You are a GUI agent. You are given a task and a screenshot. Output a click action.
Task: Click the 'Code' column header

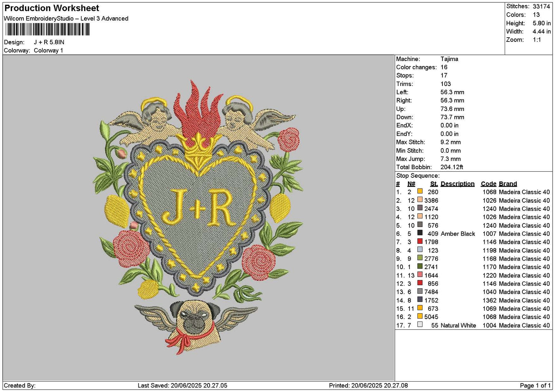488,184
